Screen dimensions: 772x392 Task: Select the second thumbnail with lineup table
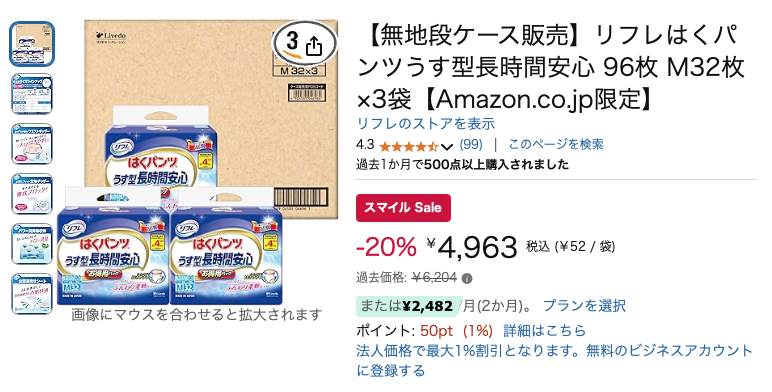point(32,94)
